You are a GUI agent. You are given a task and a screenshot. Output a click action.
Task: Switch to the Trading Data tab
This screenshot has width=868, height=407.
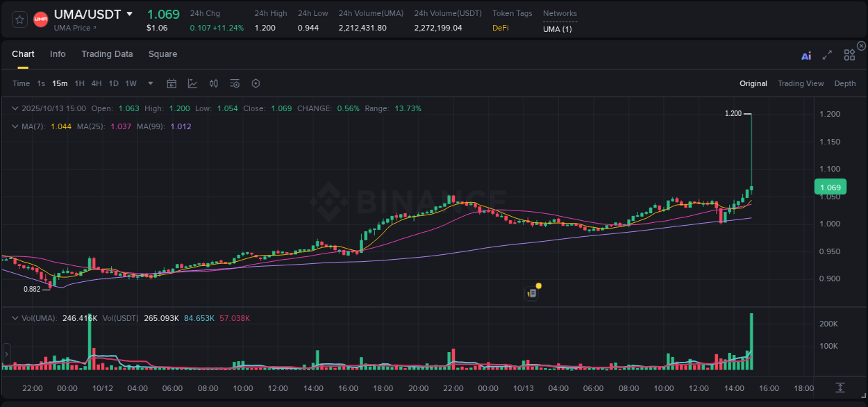[107, 54]
